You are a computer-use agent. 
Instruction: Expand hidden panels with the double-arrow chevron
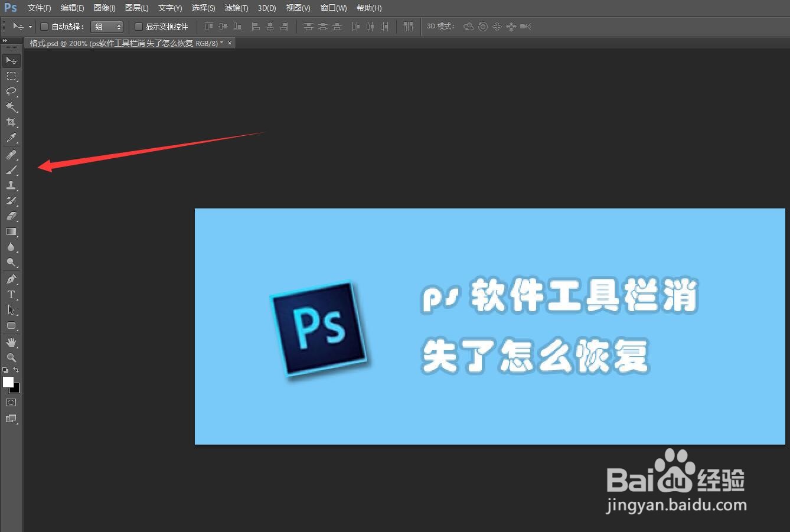coord(5,41)
